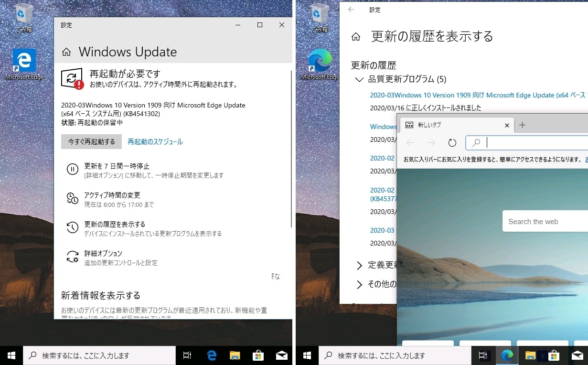Click the Edge browser refresh button
This screenshot has height=365, width=588.
pos(452,142)
